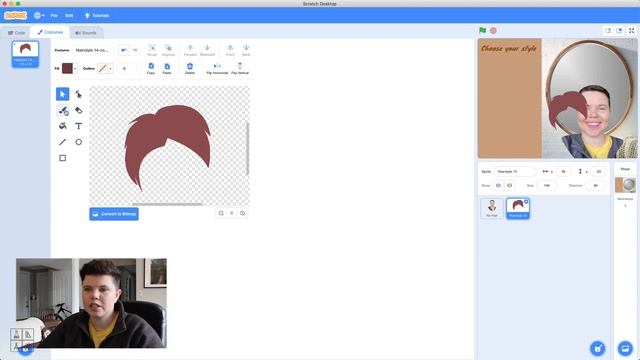Viewport: 640px width, 360px height.
Task: Reset paint canvas zoom
Action: (231, 213)
